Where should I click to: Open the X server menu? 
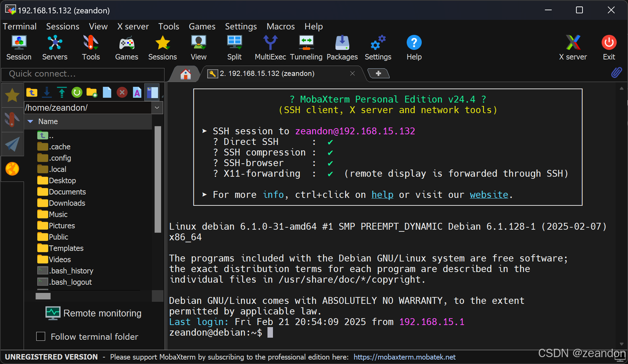133,26
